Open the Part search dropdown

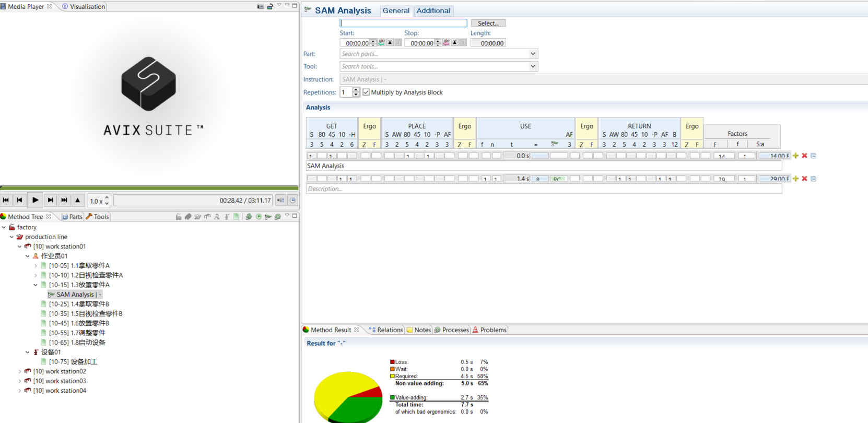pyautogui.click(x=533, y=54)
